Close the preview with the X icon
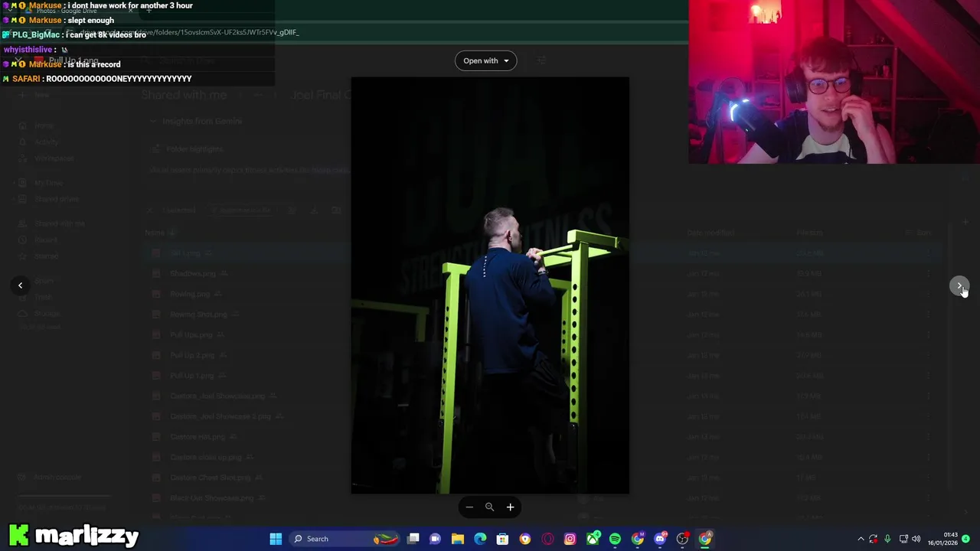 click(18, 60)
